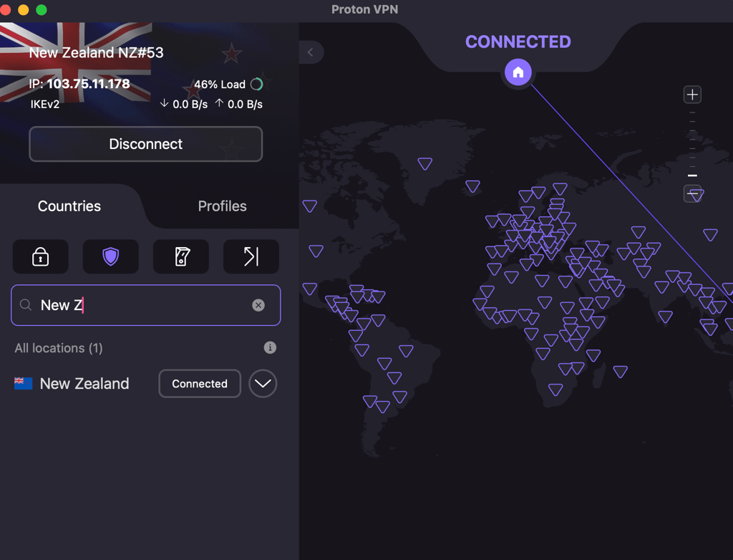This screenshot has width=733, height=560.
Task: Select the Greenland server marker on map
Action: pyautogui.click(x=425, y=164)
